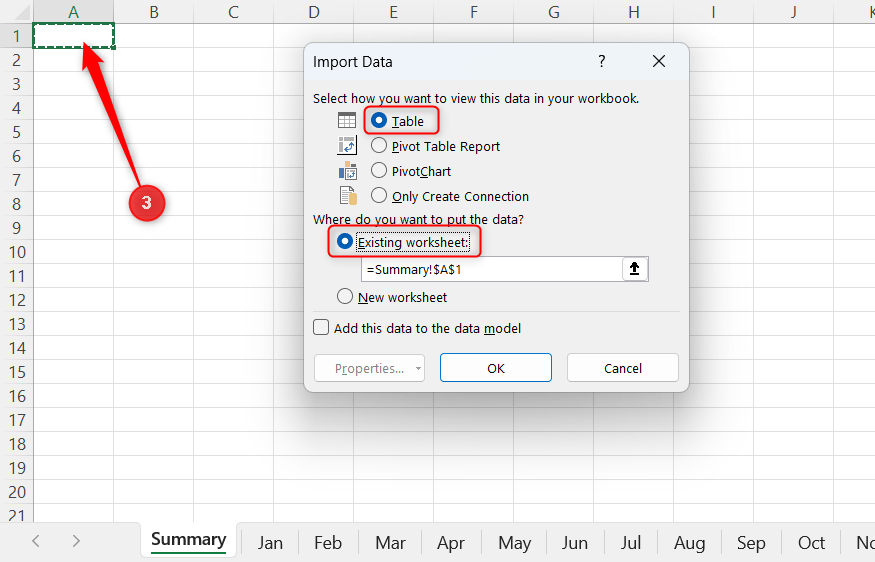Click the Cancel button
Image resolution: width=875 pixels, height=562 pixels.
[x=623, y=368]
